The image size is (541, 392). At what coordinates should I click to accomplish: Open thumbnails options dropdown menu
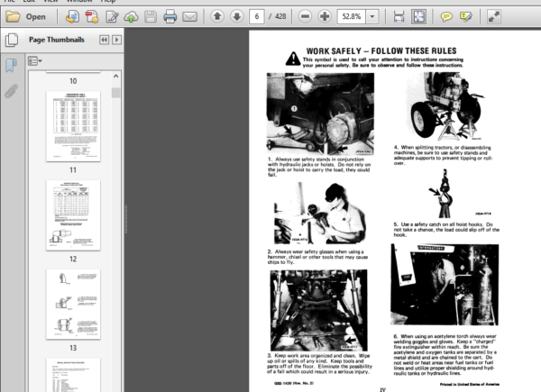point(35,61)
